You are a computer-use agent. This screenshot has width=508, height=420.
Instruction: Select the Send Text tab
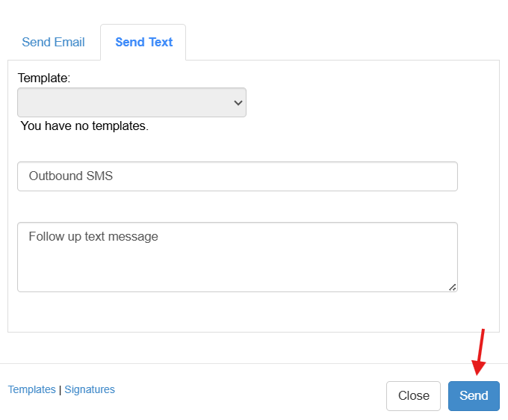click(143, 42)
